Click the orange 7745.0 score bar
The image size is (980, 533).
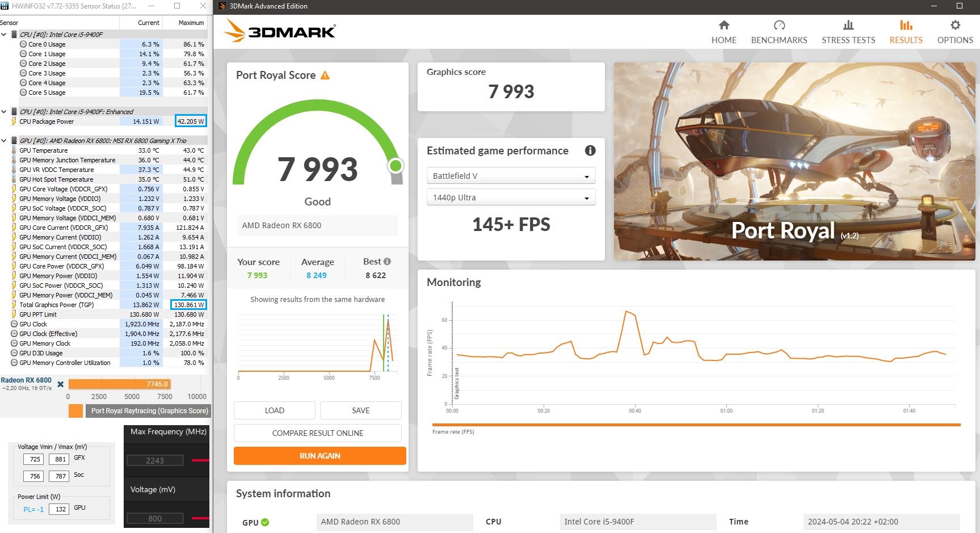[x=119, y=384]
